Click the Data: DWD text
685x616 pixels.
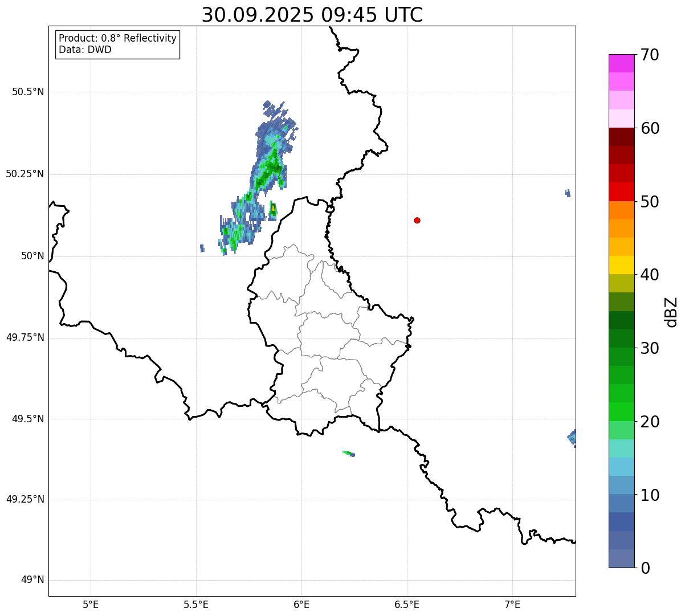[x=85, y=50]
